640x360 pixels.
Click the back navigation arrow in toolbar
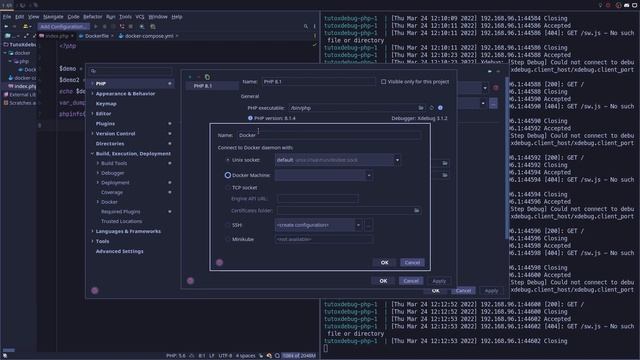point(6,27)
